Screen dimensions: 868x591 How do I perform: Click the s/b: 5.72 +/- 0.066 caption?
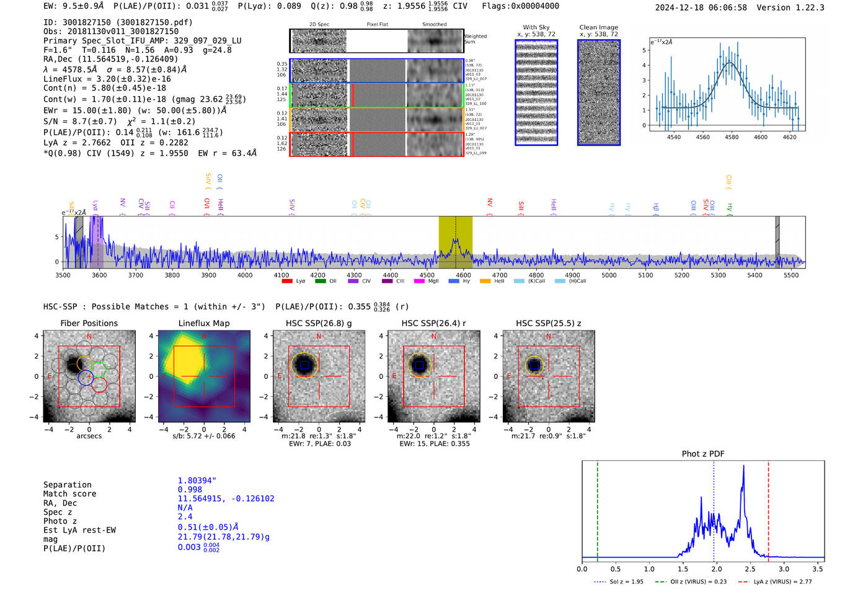coord(204,436)
